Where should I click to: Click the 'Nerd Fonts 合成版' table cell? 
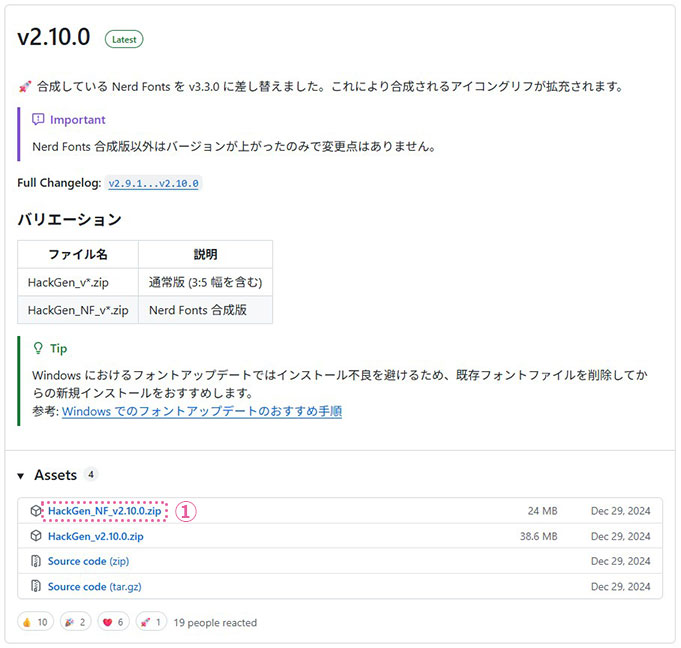[x=205, y=310]
